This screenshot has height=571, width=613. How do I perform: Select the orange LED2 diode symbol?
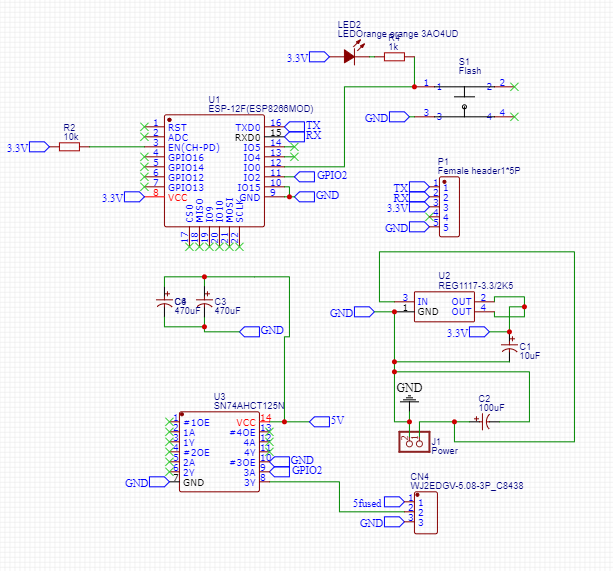click(349, 57)
